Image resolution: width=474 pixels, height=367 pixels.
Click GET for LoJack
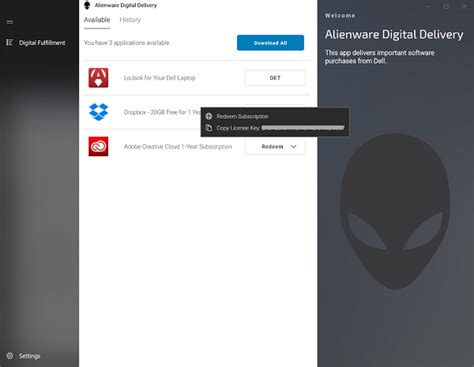[275, 78]
